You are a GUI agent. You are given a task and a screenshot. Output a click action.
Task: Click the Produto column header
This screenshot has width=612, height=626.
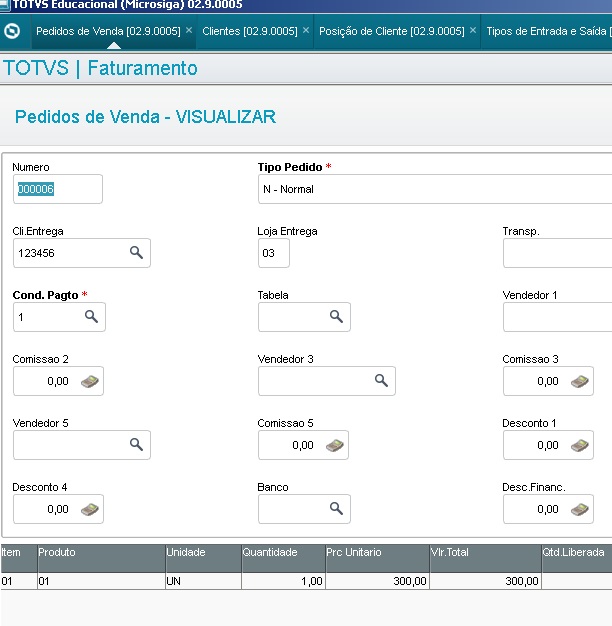click(x=101, y=558)
